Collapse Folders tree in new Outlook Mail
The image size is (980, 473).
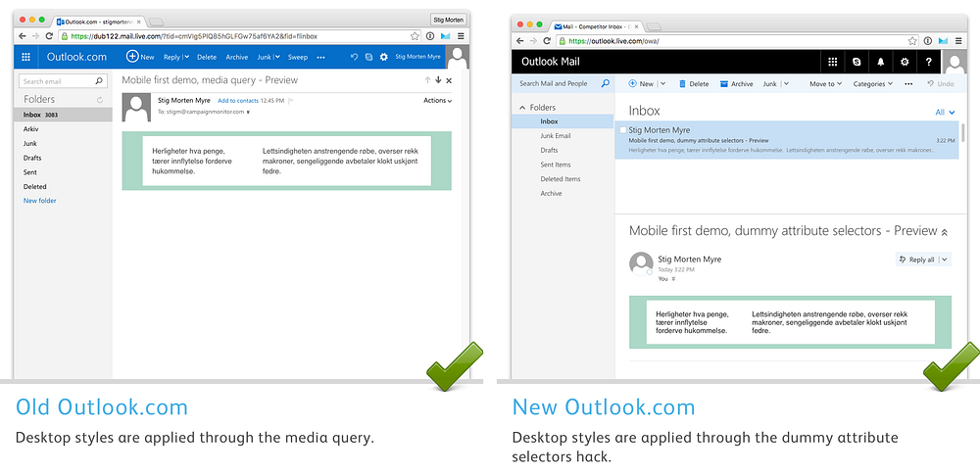point(522,108)
